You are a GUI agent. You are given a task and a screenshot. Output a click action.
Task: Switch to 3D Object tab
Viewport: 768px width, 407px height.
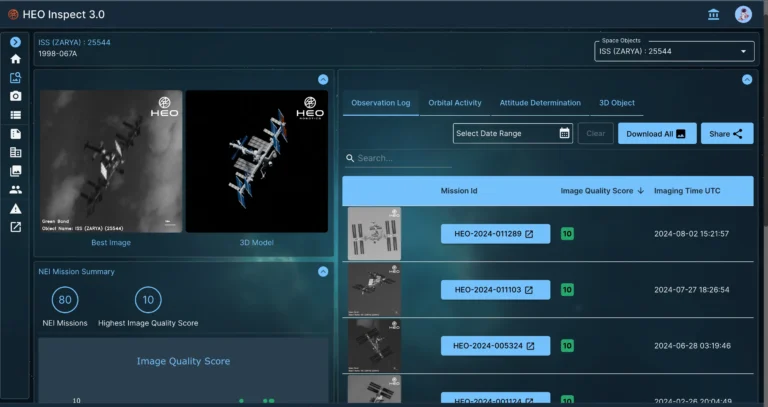coord(617,103)
